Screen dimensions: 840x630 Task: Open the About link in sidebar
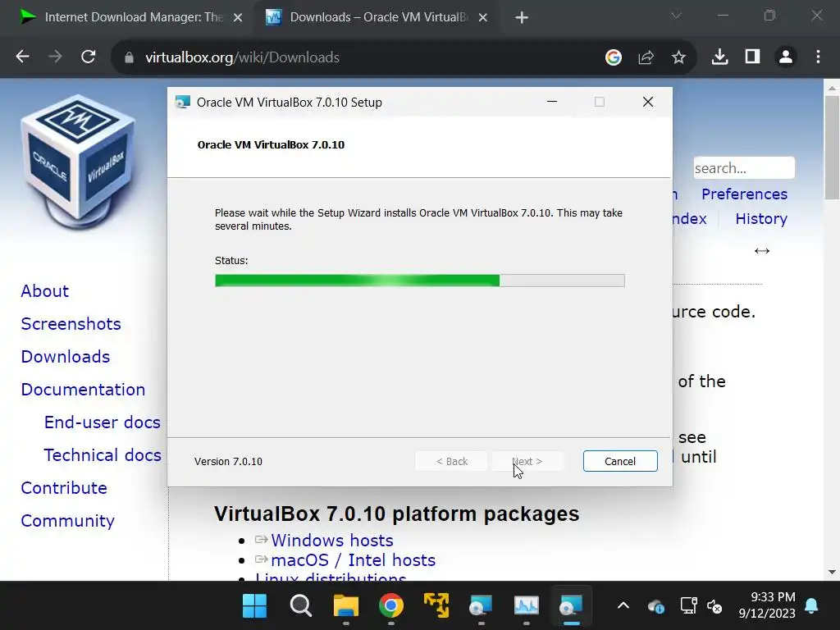[x=45, y=291]
